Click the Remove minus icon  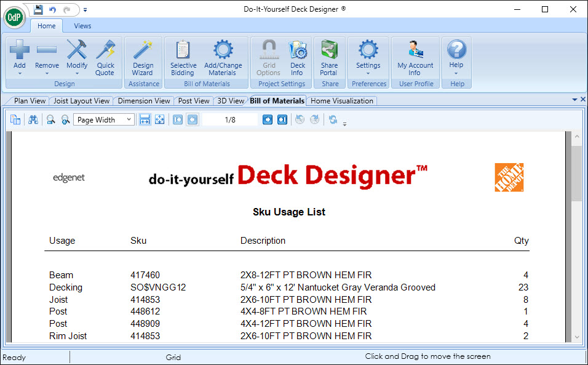click(x=47, y=49)
